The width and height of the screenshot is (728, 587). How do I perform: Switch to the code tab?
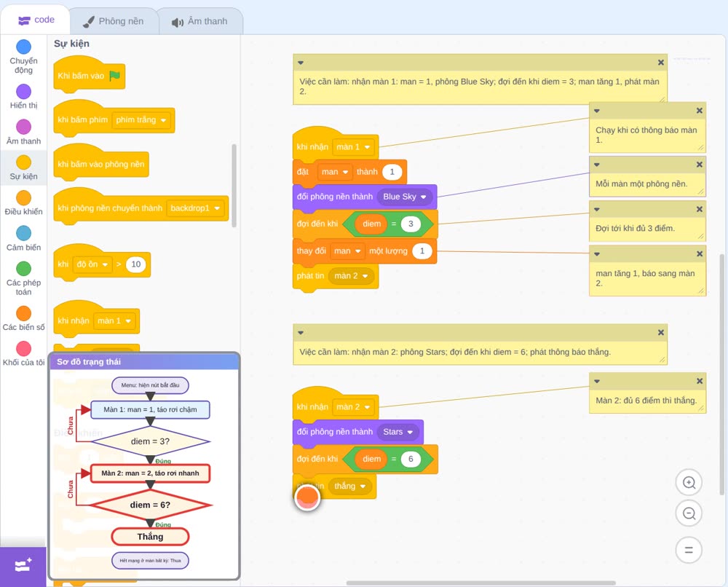(x=36, y=20)
